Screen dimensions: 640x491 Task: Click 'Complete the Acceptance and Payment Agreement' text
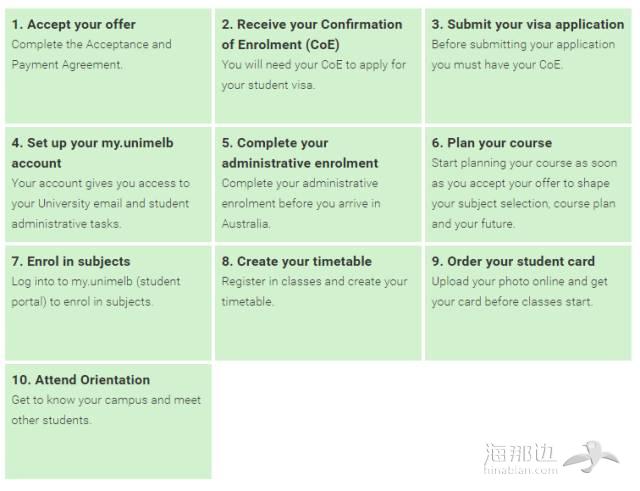click(x=91, y=54)
